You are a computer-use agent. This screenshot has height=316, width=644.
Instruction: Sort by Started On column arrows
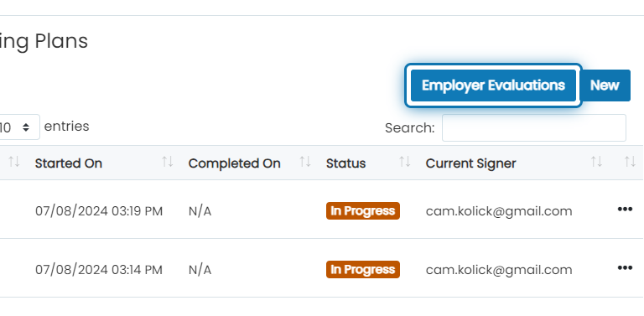tap(167, 162)
